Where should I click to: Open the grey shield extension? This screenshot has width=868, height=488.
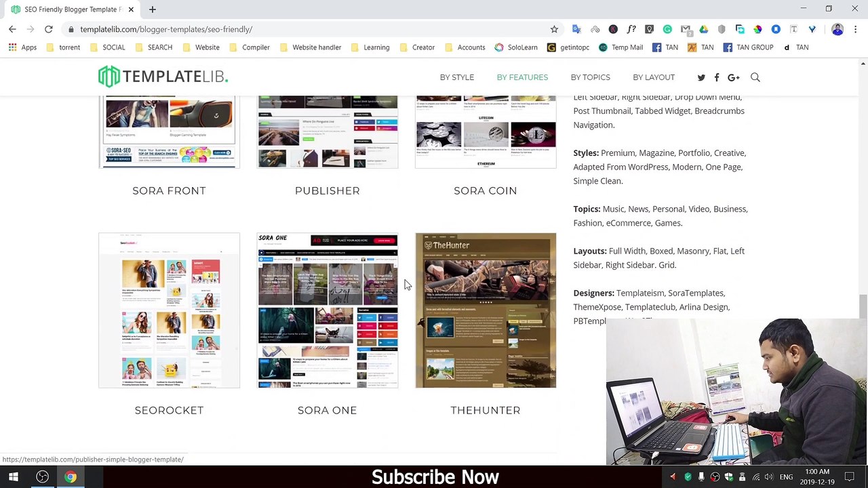(722, 29)
